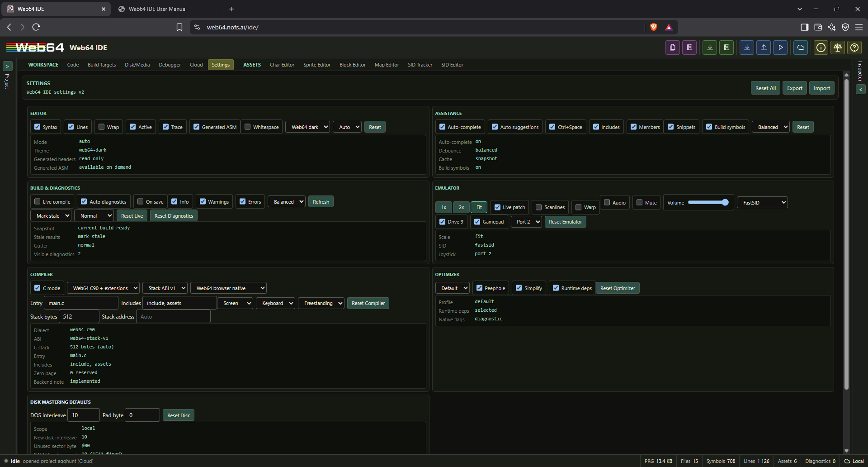
Task: Open the Assistance Balanced dropdown
Action: click(x=770, y=127)
